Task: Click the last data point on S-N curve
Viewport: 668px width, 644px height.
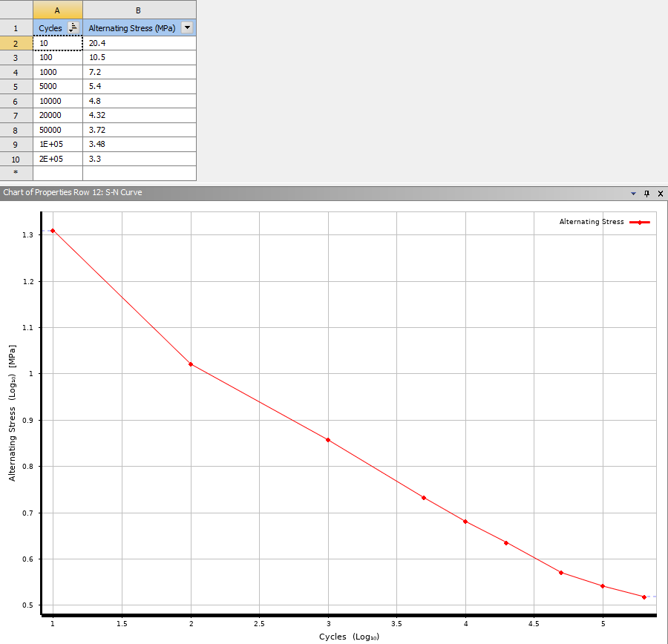Action: 644,597
